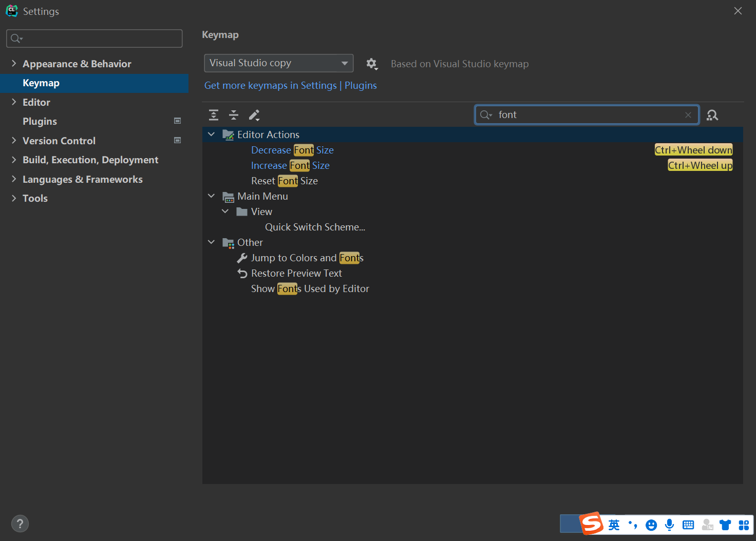Image resolution: width=756 pixels, height=541 pixels.
Task: Click the CLion logo in title bar
Action: click(12, 11)
